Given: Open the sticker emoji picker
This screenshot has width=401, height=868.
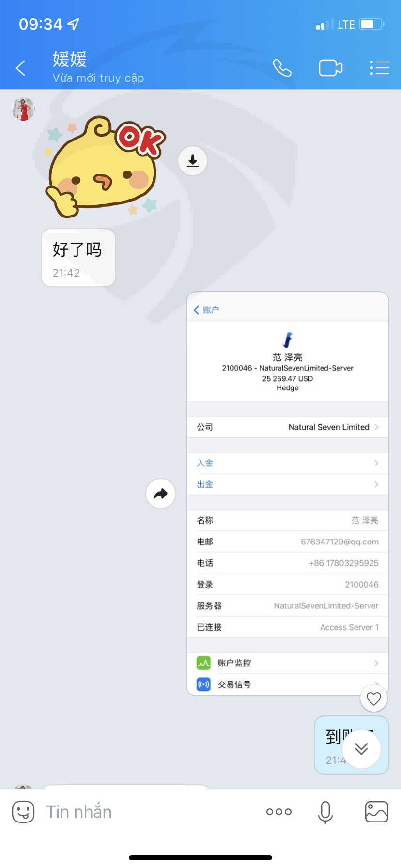Looking at the screenshot, I should point(23,811).
